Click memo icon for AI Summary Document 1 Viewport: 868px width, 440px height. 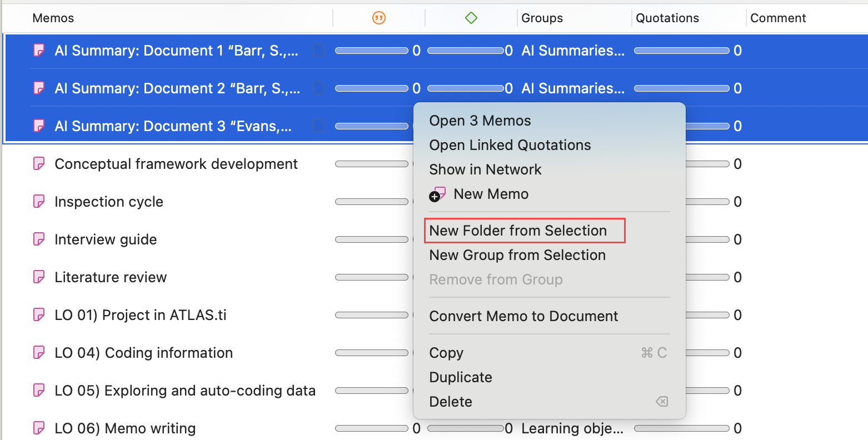point(39,51)
